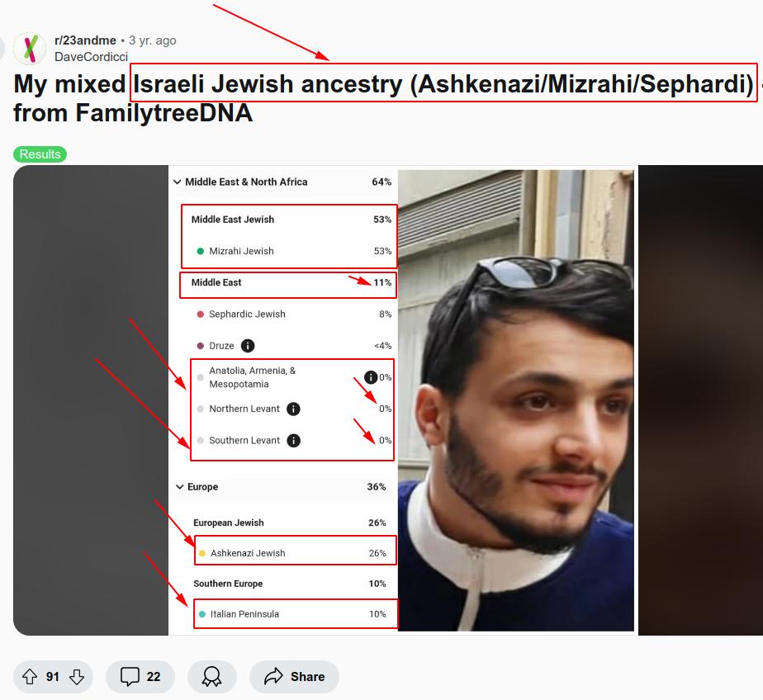Click the award ribbon icon
The width and height of the screenshot is (763, 700).
point(211,677)
